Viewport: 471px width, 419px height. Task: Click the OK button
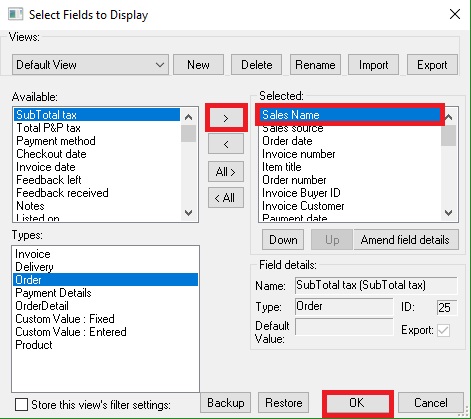click(358, 403)
